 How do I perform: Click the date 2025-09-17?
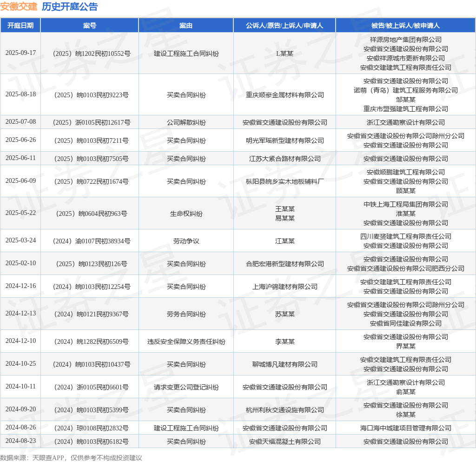point(20,53)
